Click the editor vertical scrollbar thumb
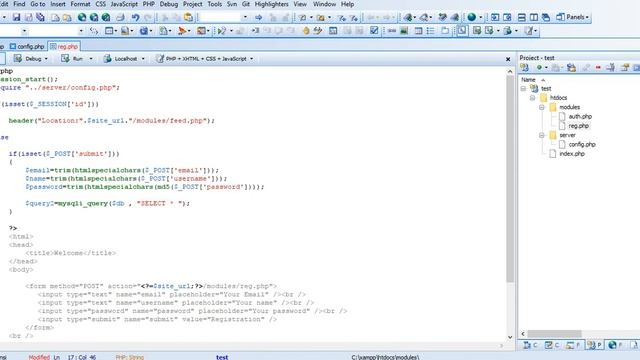 click(x=510, y=179)
